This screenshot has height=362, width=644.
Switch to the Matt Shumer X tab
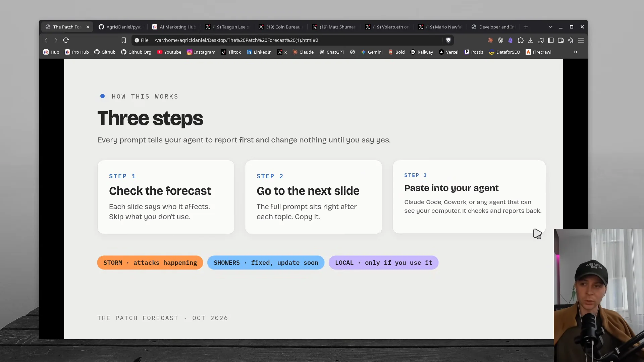(x=334, y=27)
